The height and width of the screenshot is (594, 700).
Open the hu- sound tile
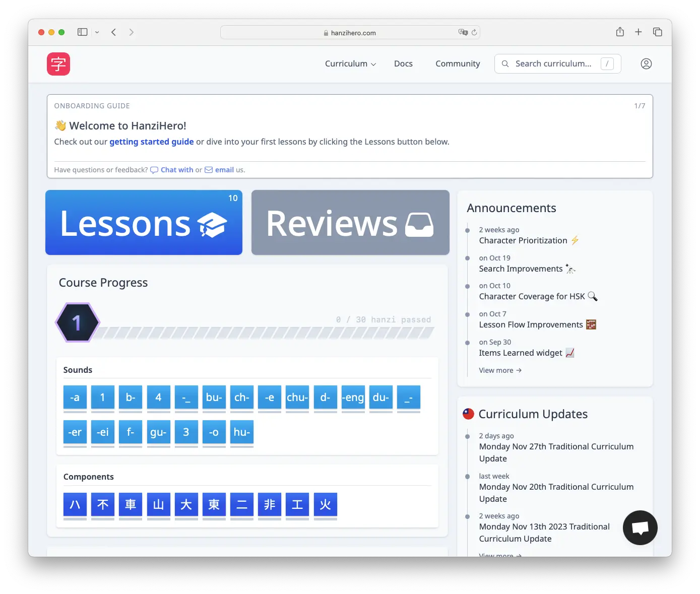242,432
